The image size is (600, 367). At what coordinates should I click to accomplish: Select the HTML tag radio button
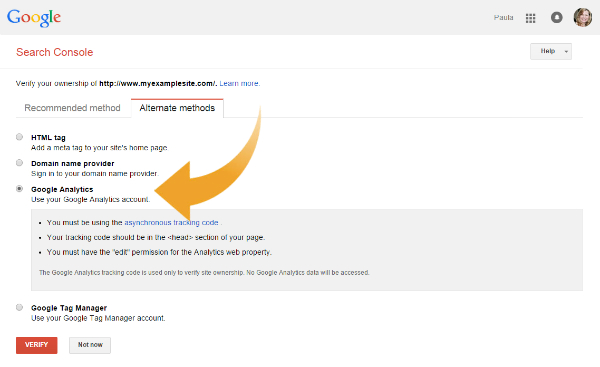pos(20,137)
